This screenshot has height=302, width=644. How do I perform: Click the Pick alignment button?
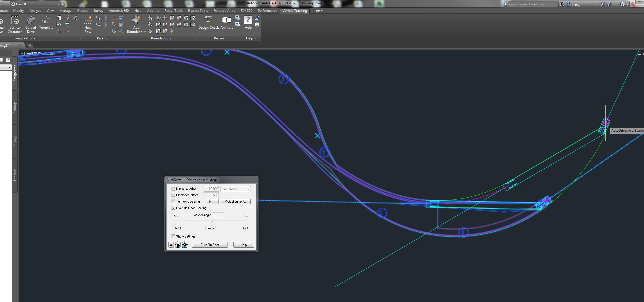click(235, 202)
